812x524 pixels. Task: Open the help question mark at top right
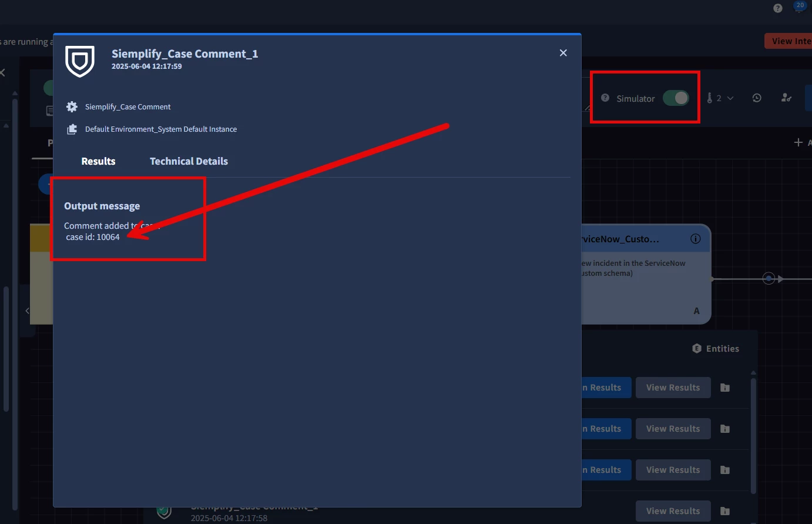pyautogui.click(x=778, y=8)
